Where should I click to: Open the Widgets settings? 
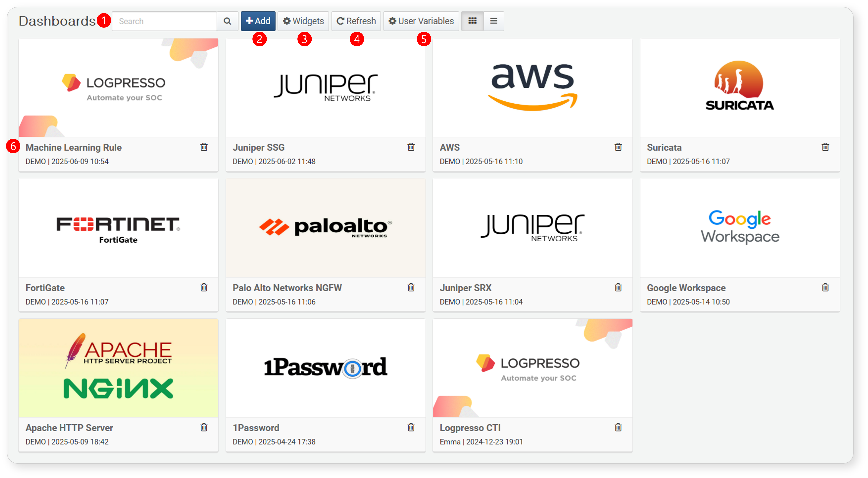(x=303, y=21)
